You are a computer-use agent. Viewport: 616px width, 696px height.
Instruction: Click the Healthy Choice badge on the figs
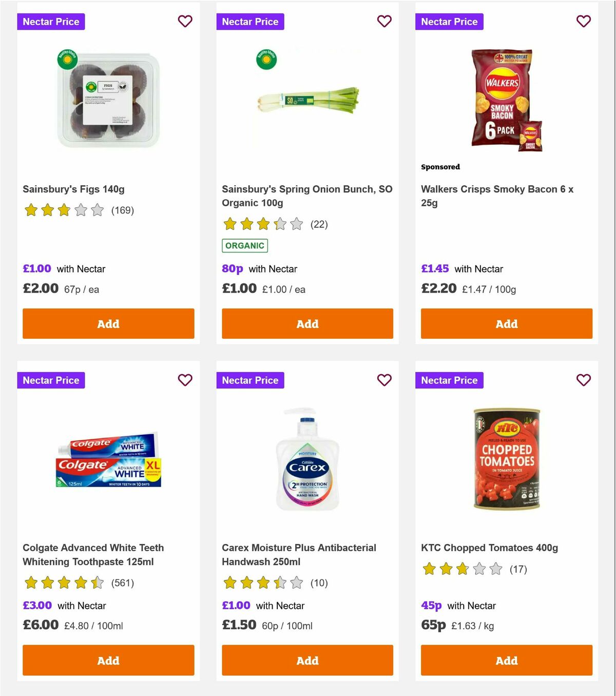click(67, 59)
